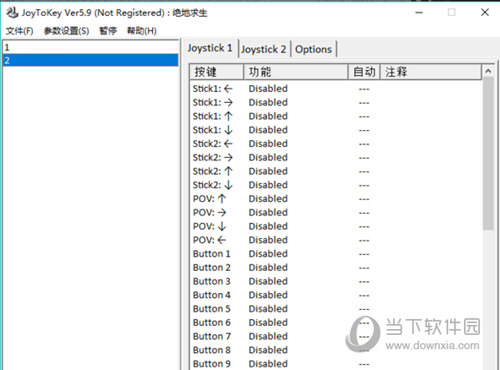
Task: Click the 注释 column header
Action: coord(431,72)
